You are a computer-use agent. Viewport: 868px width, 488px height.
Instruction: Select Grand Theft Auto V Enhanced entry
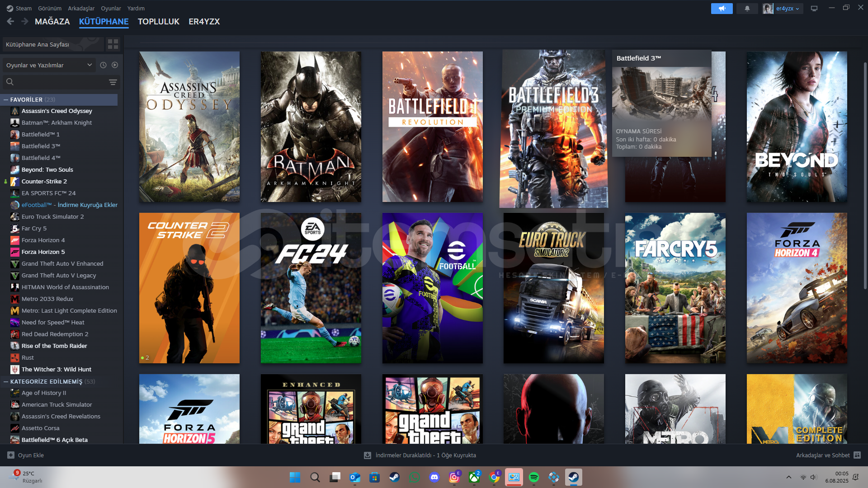pos(63,264)
